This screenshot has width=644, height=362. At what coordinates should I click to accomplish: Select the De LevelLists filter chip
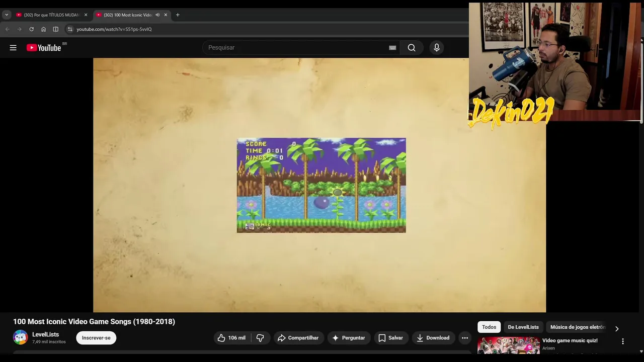523,327
